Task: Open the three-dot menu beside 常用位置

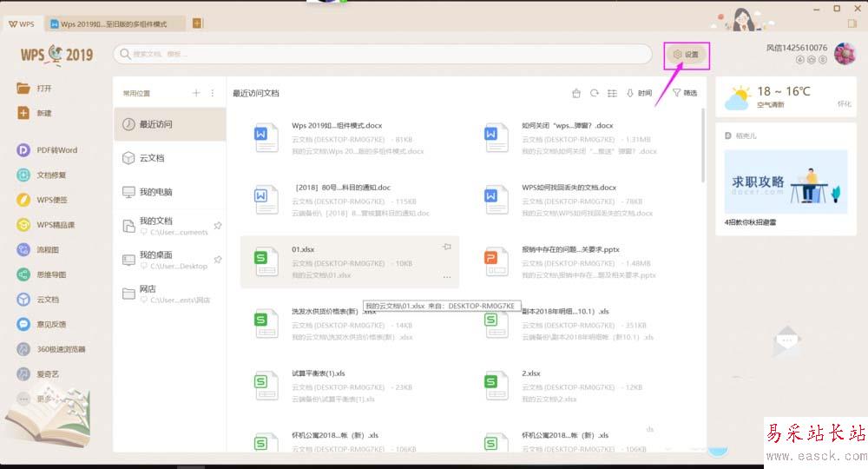Action: pos(213,93)
